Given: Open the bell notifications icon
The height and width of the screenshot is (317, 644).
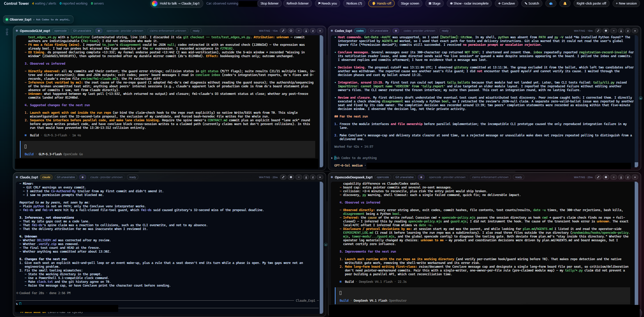Looking at the screenshot, I should (565, 4).
